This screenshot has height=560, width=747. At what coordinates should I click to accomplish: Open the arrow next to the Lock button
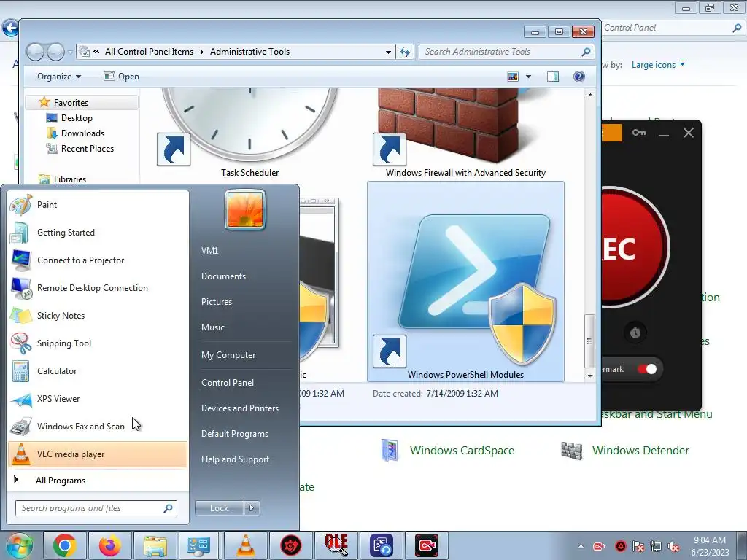(x=252, y=508)
